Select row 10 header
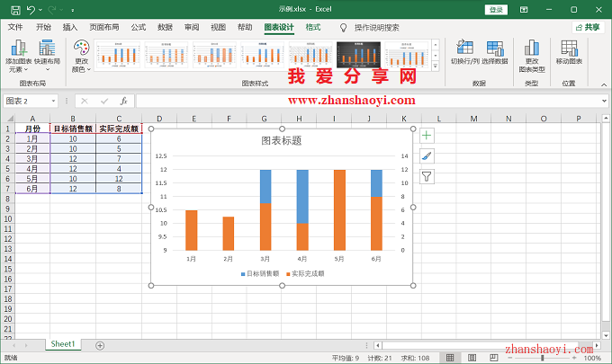 pyautogui.click(x=8, y=218)
